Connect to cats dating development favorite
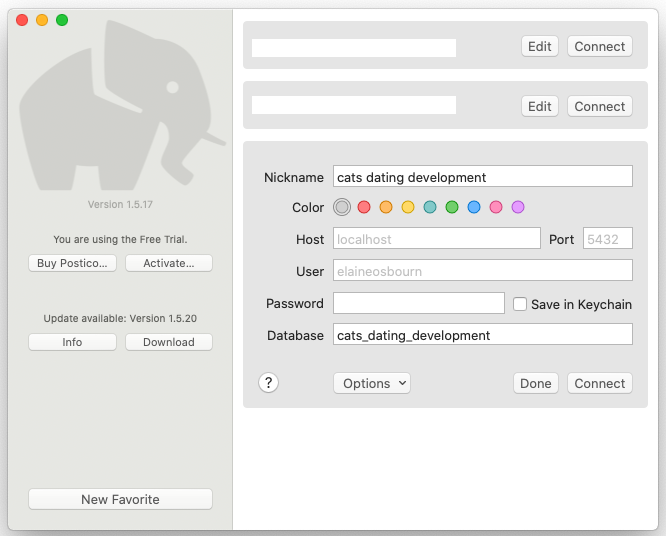The width and height of the screenshot is (666, 536). [600, 384]
